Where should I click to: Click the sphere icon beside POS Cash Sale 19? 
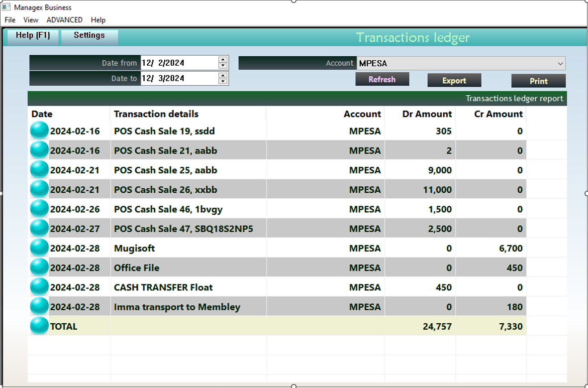pyautogui.click(x=39, y=131)
